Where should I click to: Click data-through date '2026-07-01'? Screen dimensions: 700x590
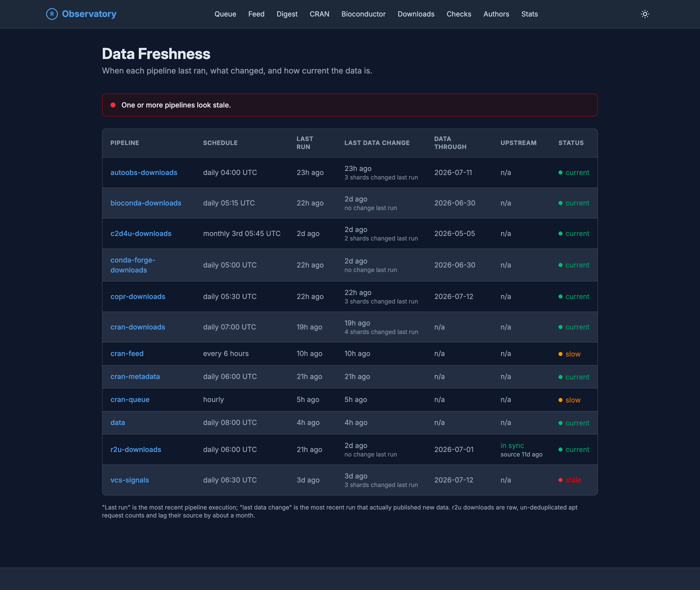(454, 449)
